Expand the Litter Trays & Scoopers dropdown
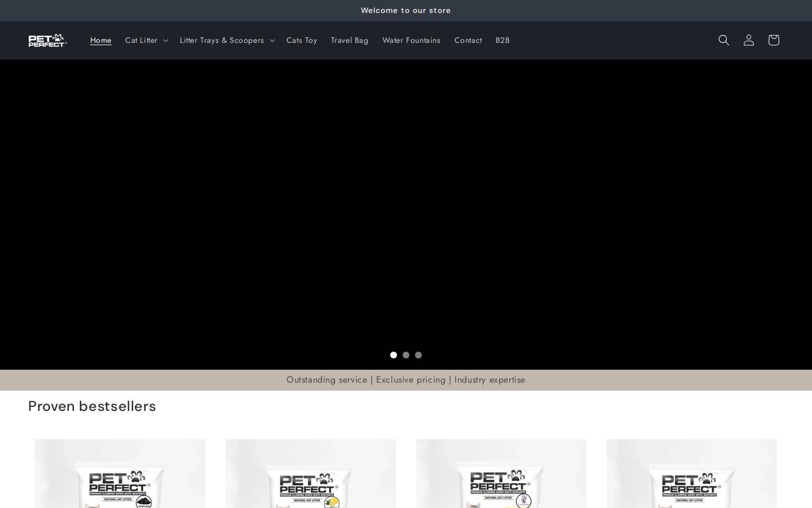Screen dimensions: 812x508 227,40
